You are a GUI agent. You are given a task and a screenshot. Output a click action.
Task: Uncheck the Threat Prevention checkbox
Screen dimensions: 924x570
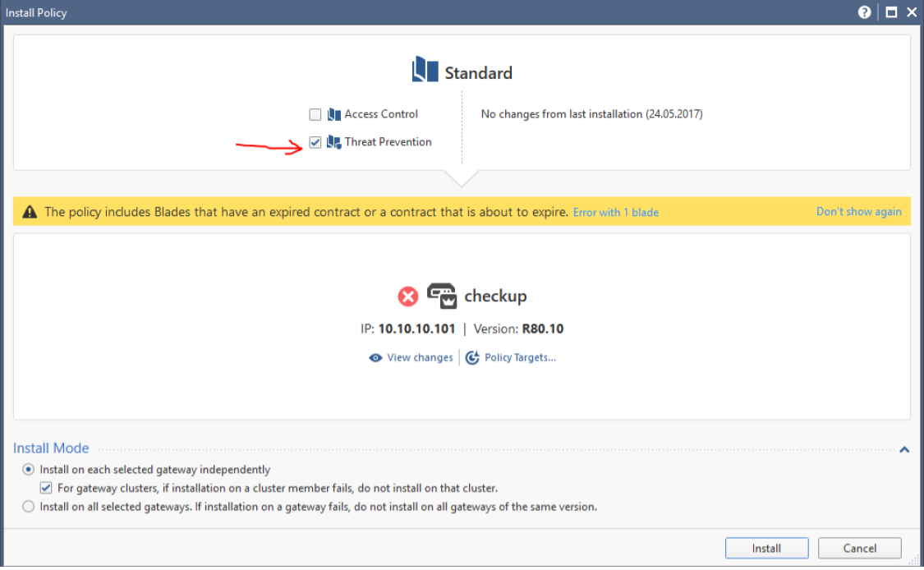pos(315,142)
